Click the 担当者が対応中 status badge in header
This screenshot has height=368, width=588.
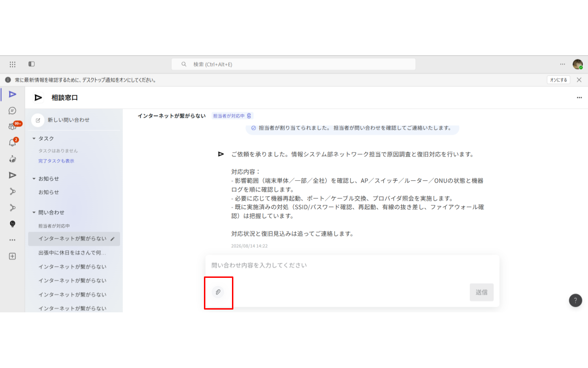[232, 116]
